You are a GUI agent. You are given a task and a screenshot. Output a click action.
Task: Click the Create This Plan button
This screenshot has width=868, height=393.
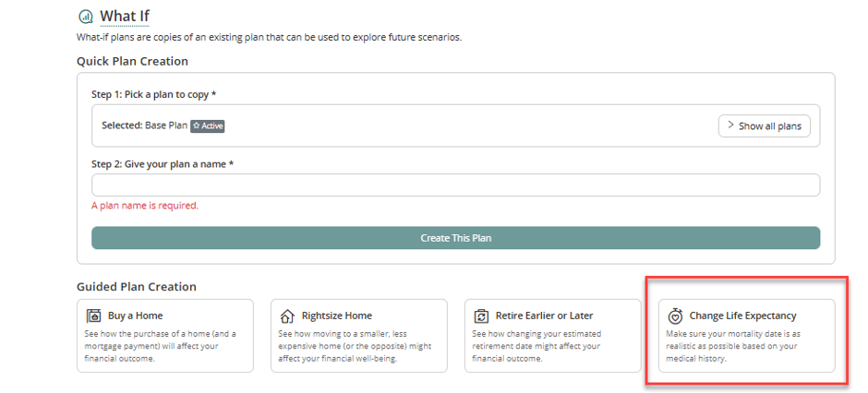click(455, 238)
